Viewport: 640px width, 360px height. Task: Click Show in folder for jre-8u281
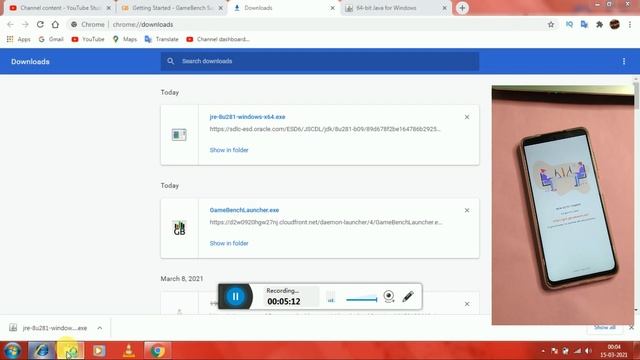click(229, 150)
